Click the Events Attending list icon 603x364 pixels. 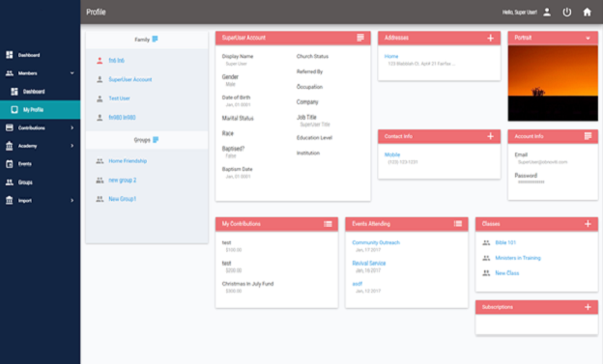pos(458,224)
